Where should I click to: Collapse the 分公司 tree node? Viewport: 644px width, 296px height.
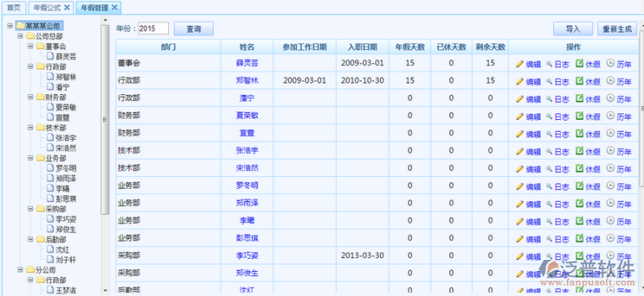click(20, 270)
